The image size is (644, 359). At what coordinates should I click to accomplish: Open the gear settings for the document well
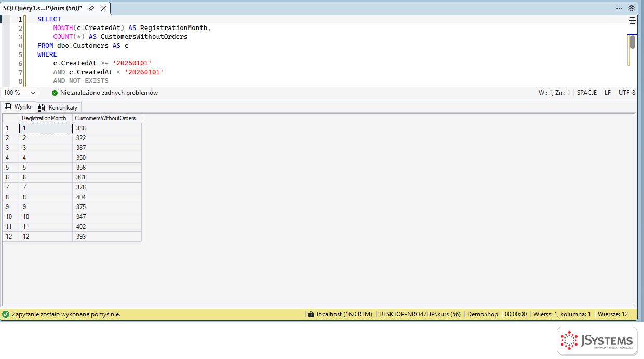tap(632, 8)
